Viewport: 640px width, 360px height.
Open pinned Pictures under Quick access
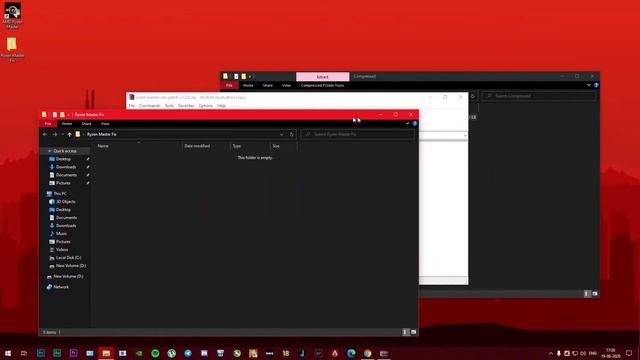(63, 183)
